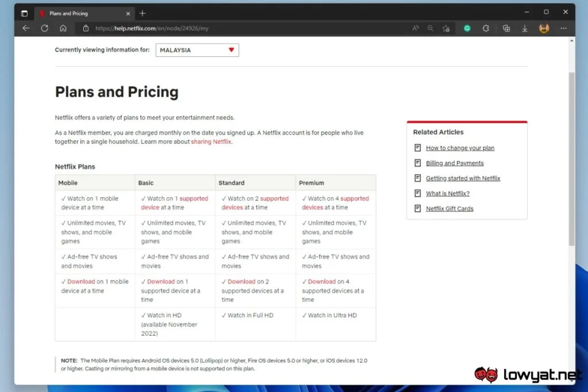588x392 pixels.
Task: Click document icon beside Billing and Payments
Action: tap(418, 163)
